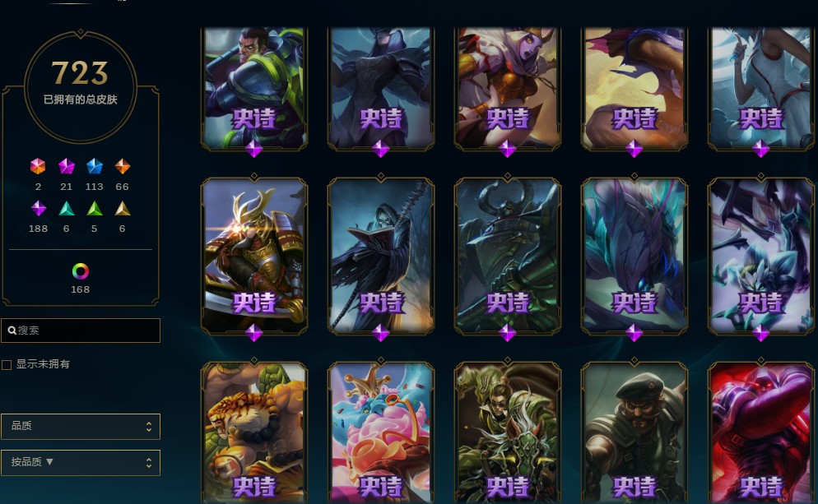Click the green triangle gem icon showing 5
This screenshot has width=818, height=504.
tap(95, 209)
